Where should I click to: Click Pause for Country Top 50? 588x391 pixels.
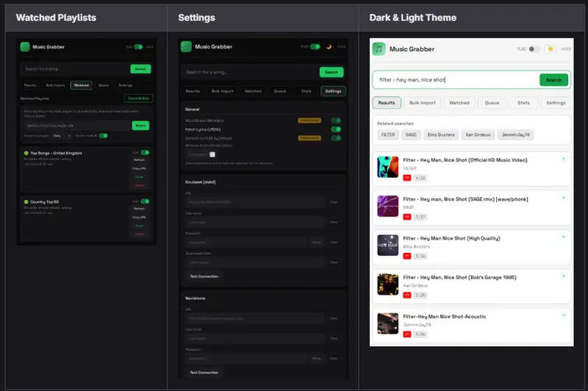139,226
